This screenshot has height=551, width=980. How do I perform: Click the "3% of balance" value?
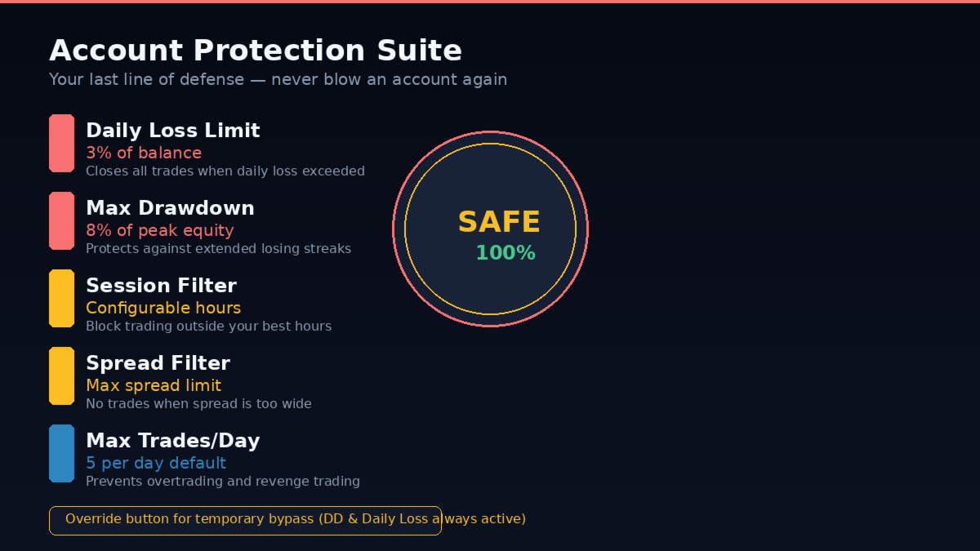[x=144, y=153]
